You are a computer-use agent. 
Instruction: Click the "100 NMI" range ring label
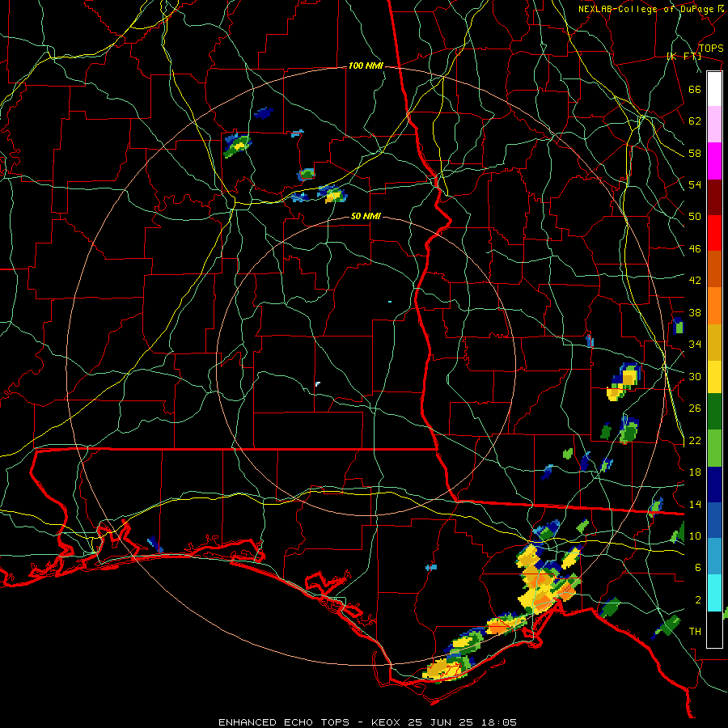(366, 66)
